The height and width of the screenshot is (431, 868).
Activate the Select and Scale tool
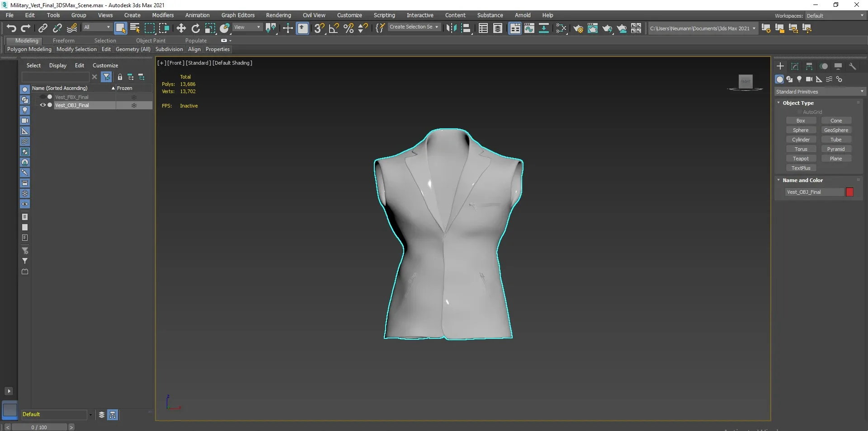click(210, 28)
